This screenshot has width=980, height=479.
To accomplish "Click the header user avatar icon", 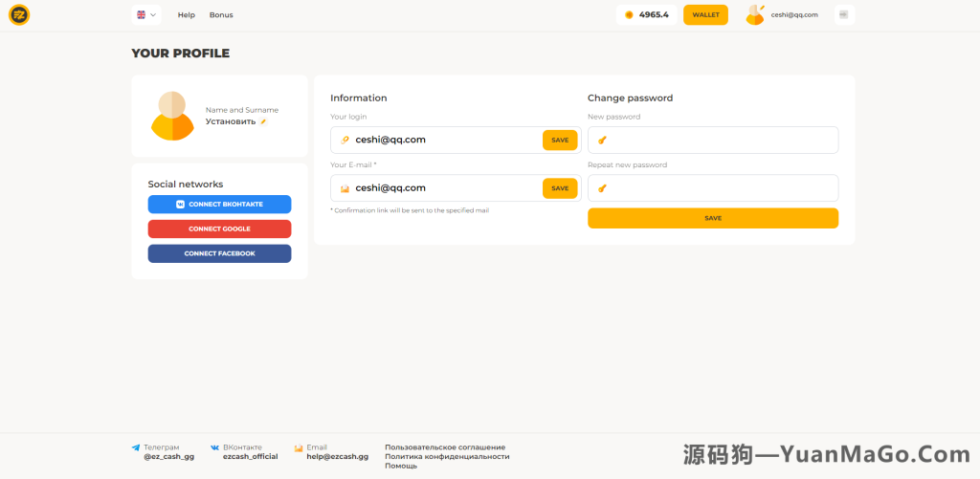I will tap(755, 15).
